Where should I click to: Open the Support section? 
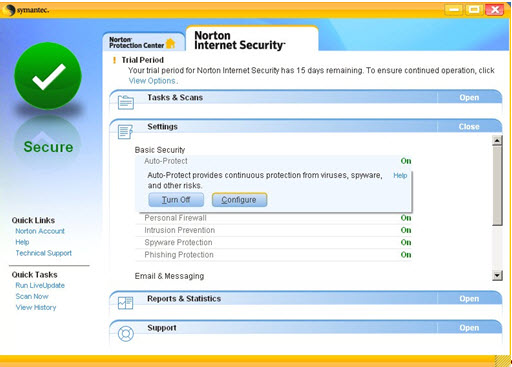[x=469, y=328]
